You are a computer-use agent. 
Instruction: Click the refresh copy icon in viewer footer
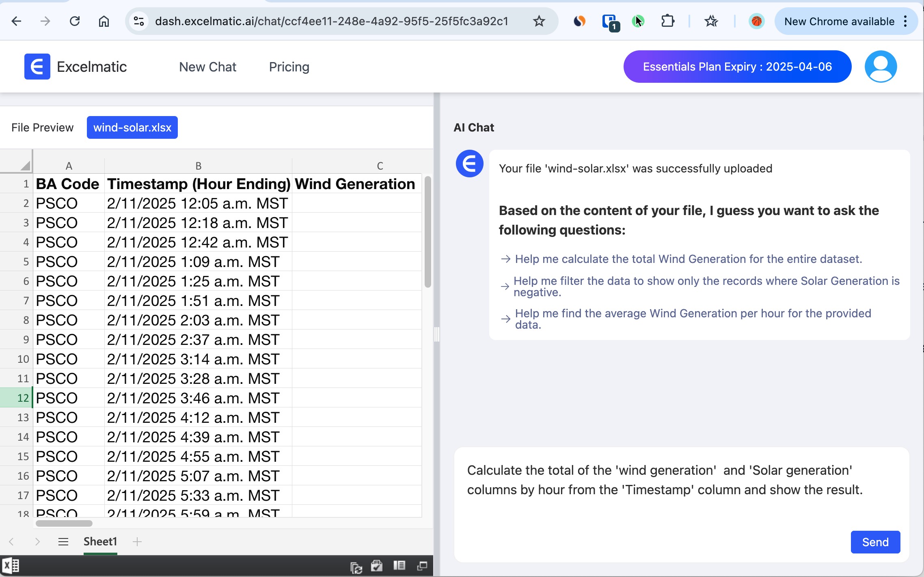[x=356, y=567]
